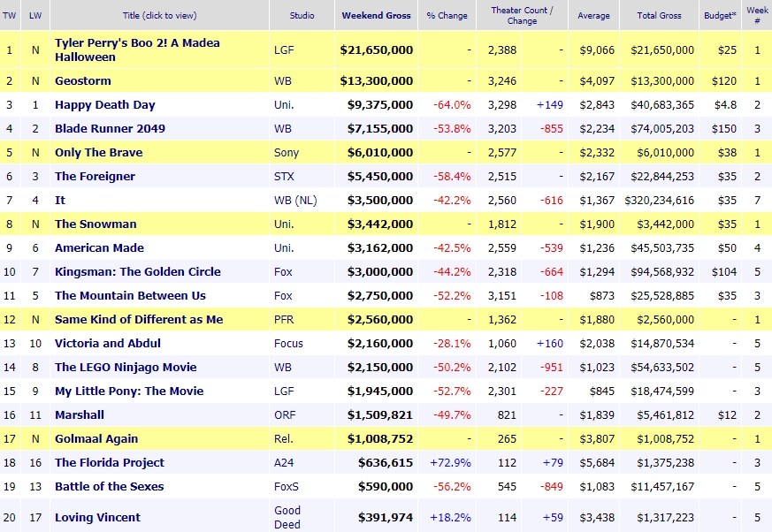This screenshot has height=532, width=772.
Task: Click the A24 studio link
Action: (284, 462)
